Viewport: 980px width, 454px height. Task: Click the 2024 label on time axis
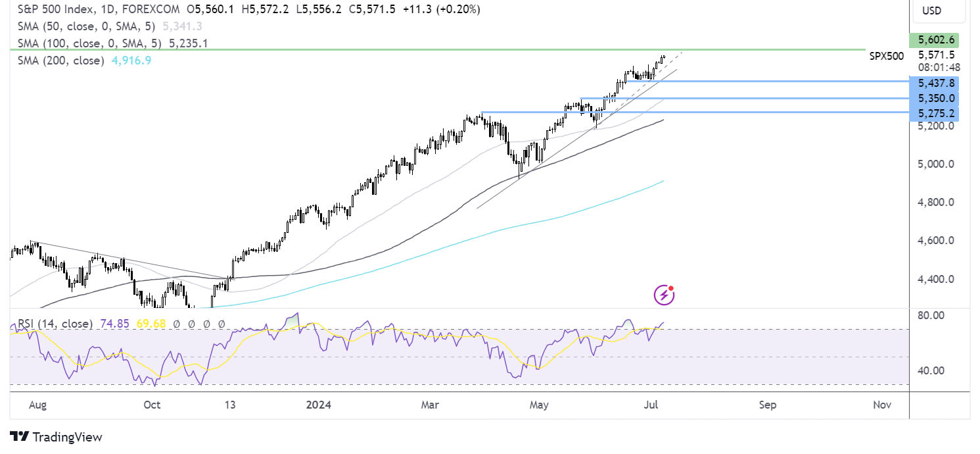pos(318,405)
